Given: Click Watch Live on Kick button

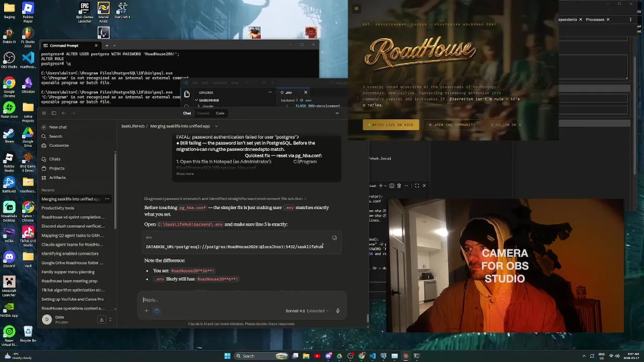Looking at the screenshot, I should (390, 125).
